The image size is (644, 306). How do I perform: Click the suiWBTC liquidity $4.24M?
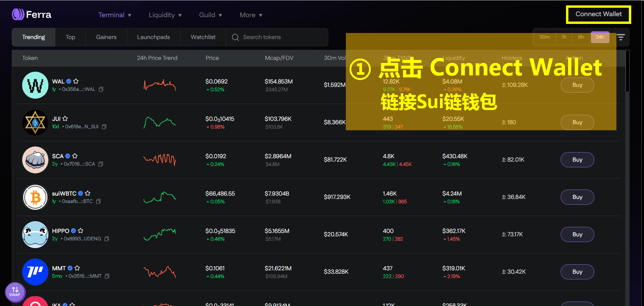(x=452, y=194)
